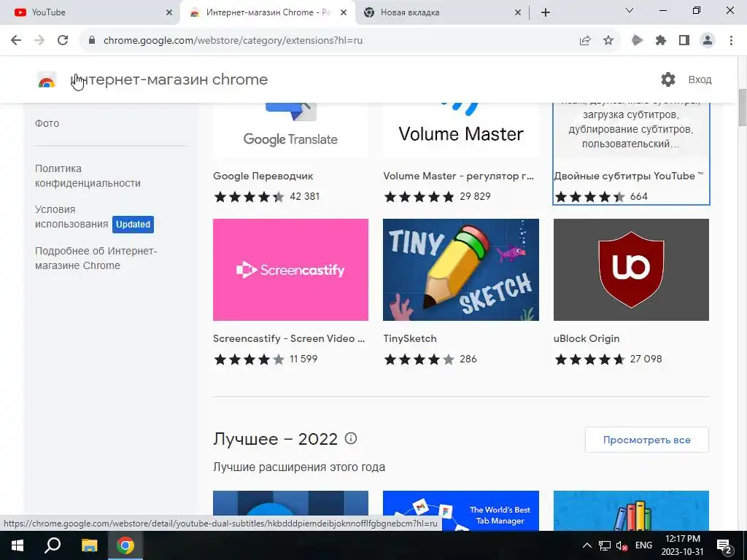Open TinySketch pencil thumbnail
747x560 pixels.
pyautogui.click(x=461, y=270)
